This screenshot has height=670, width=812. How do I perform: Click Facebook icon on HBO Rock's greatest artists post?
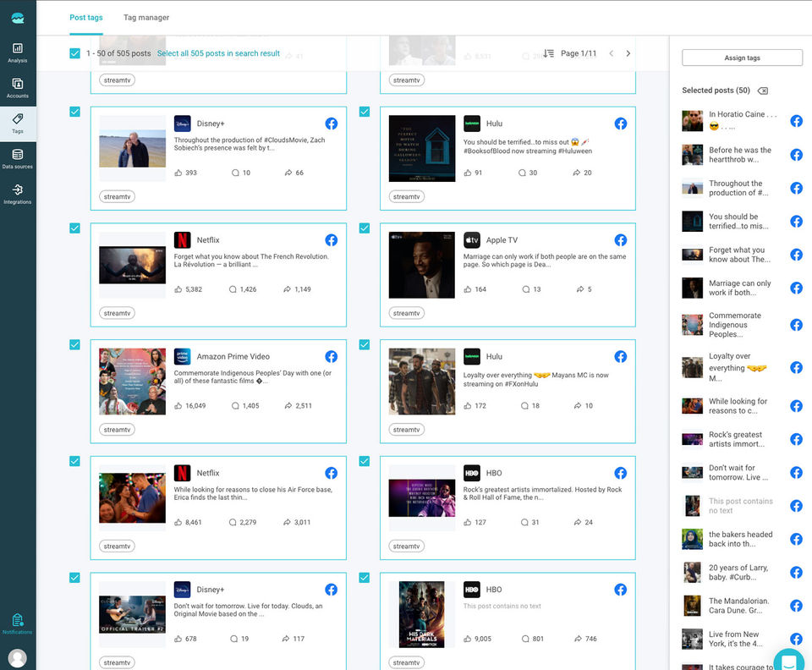coord(620,473)
